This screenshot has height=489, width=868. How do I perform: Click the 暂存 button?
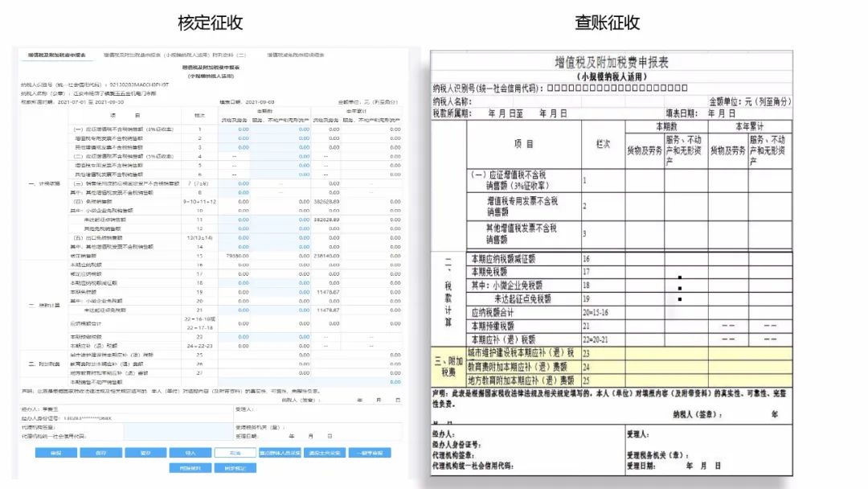(x=145, y=453)
